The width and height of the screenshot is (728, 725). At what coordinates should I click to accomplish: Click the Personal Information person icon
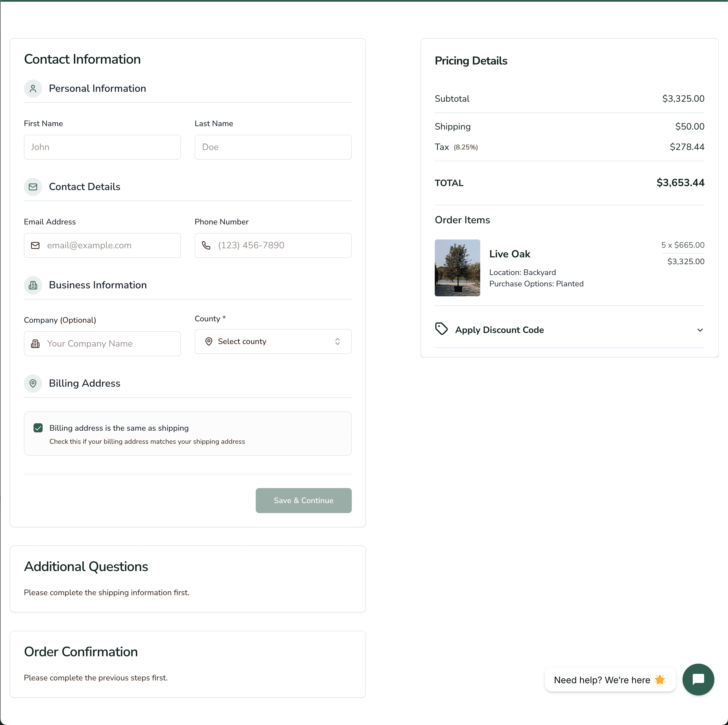(x=33, y=89)
